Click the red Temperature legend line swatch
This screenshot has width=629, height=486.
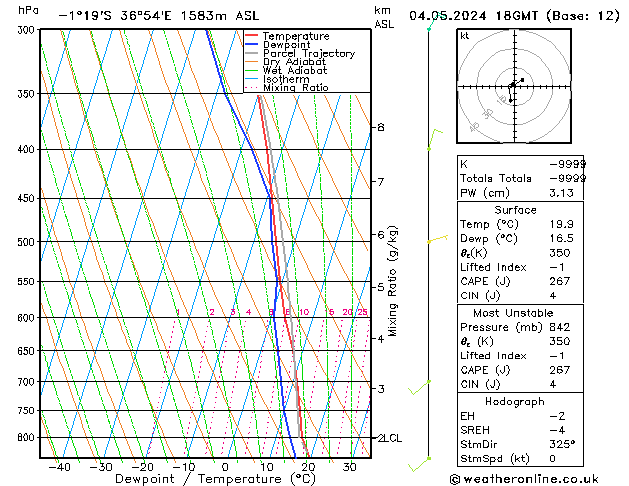coord(252,36)
